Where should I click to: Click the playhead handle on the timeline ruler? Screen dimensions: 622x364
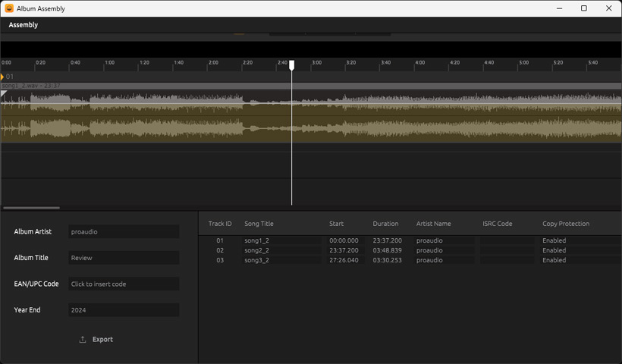(292, 66)
